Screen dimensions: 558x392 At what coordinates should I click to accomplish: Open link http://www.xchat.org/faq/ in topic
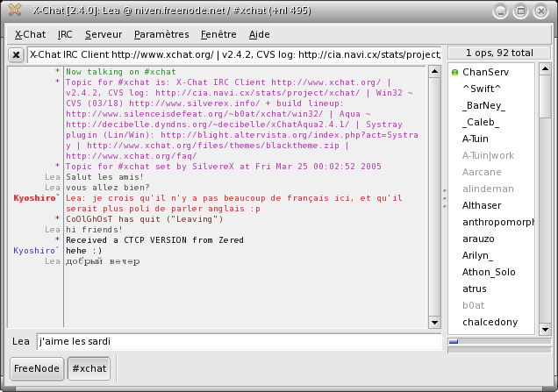click(132, 156)
